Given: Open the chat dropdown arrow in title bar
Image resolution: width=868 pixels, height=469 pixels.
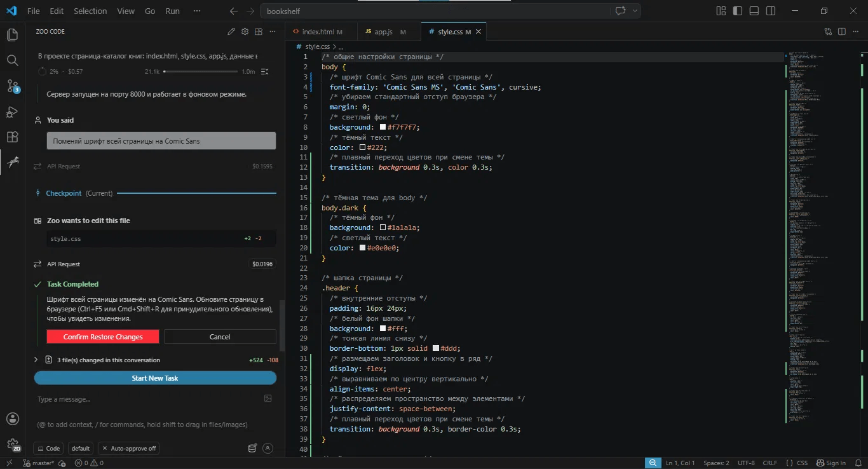Looking at the screenshot, I should pos(635,11).
